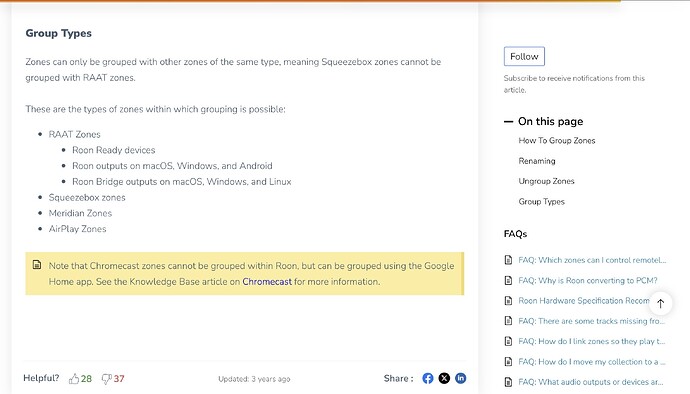Click the FAQs sidebar heading
The width and height of the screenshot is (690, 394).
515,234
